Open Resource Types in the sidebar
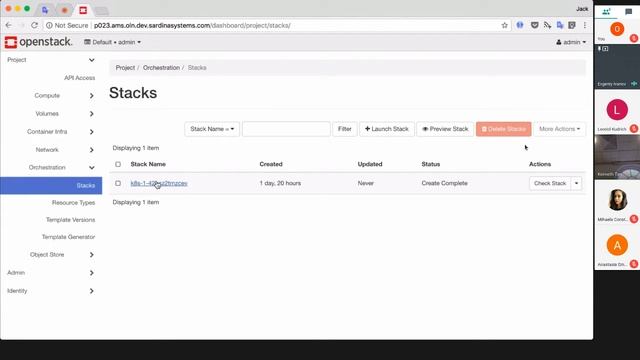The image size is (640, 360). coord(73,202)
